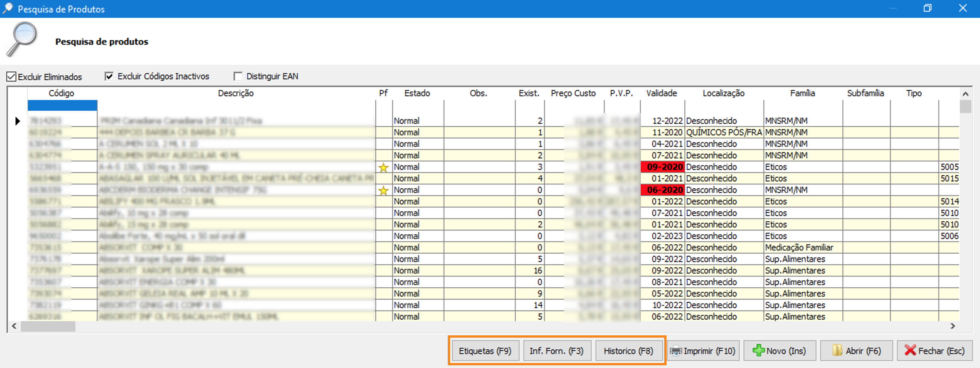Click the green plus Novo icon
Screen dimensions: 980x368
click(x=758, y=350)
